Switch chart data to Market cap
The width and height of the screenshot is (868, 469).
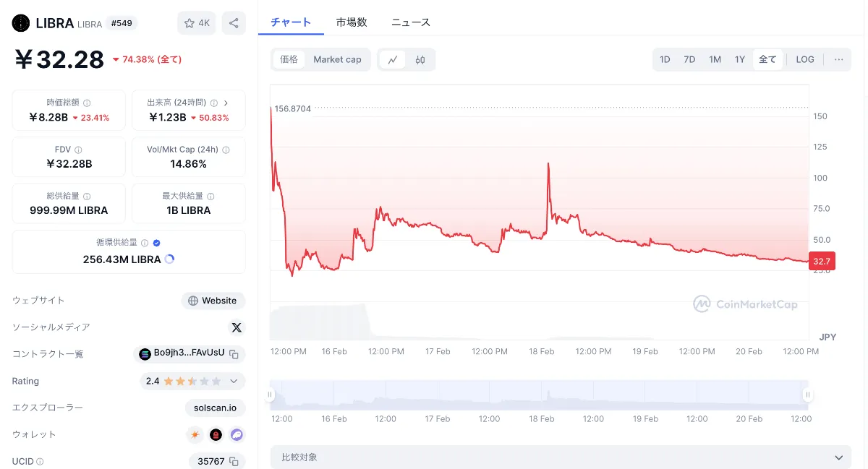(337, 59)
